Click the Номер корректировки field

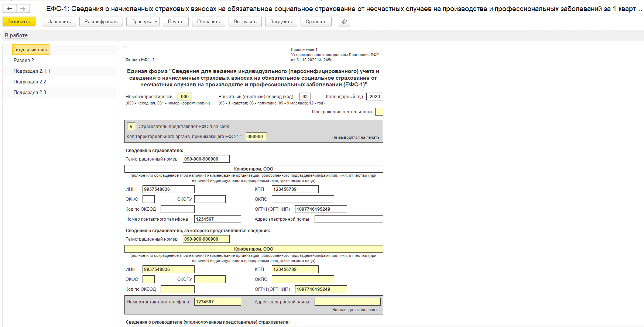coord(185,97)
